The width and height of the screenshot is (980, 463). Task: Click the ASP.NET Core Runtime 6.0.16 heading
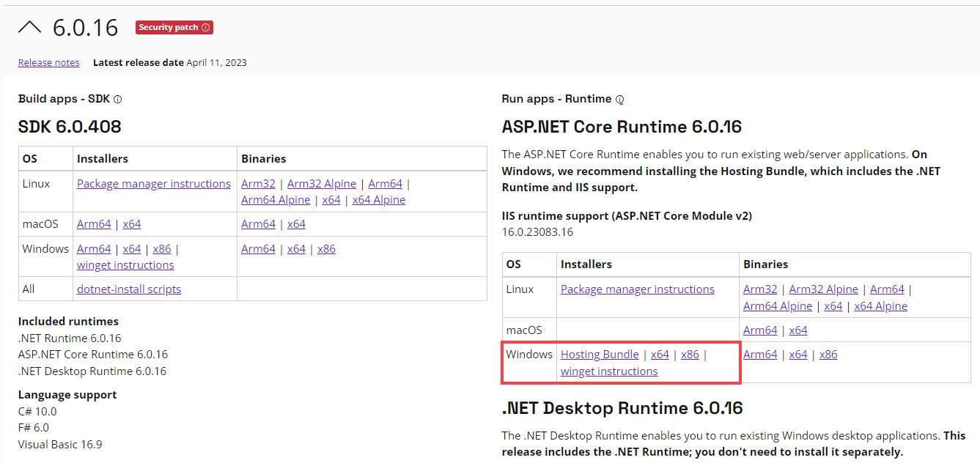(622, 127)
